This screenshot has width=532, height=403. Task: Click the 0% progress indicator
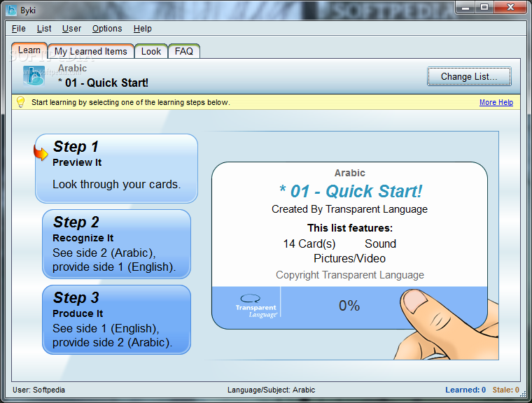(349, 306)
